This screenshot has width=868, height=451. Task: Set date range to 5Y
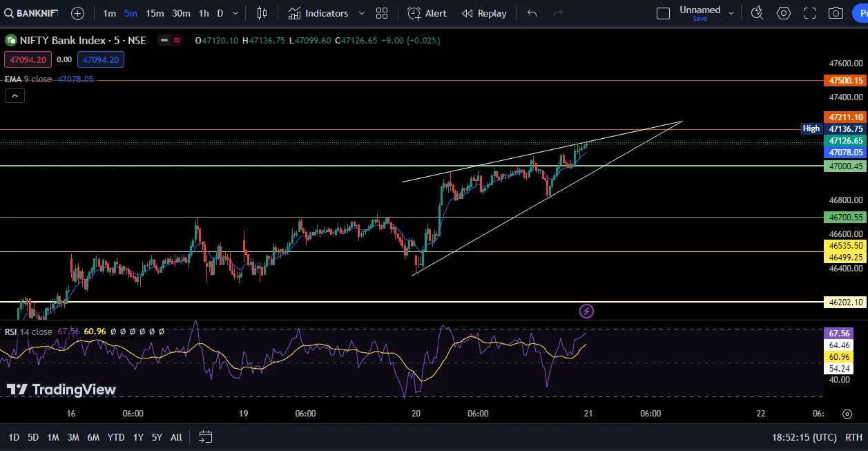click(x=157, y=437)
